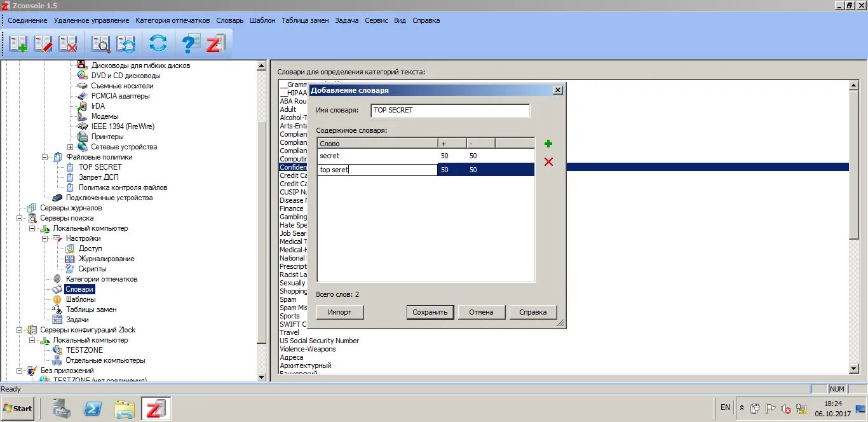The image size is (868, 422).
Task: Collapse the Настройки tree node
Action: [45, 238]
